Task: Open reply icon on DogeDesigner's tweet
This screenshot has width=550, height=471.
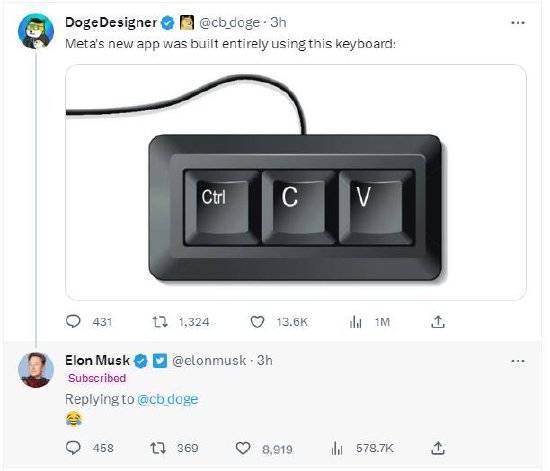Action: (x=73, y=321)
